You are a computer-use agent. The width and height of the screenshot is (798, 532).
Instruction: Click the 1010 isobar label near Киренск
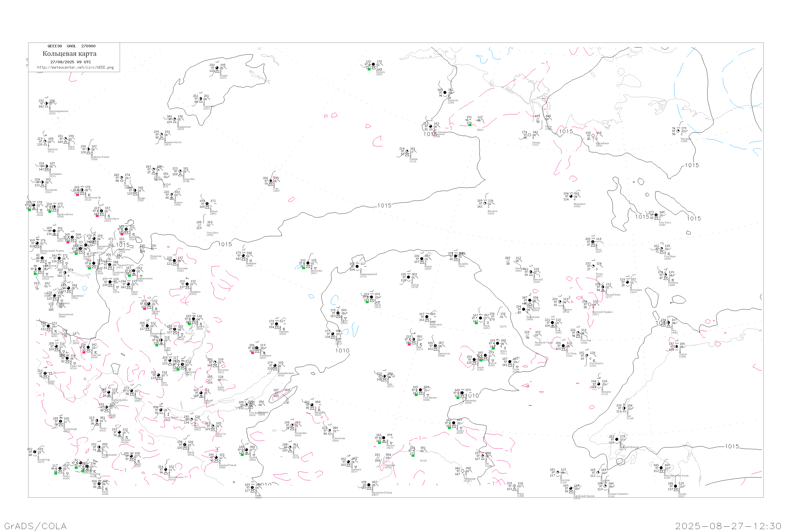pyautogui.click(x=342, y=351)
